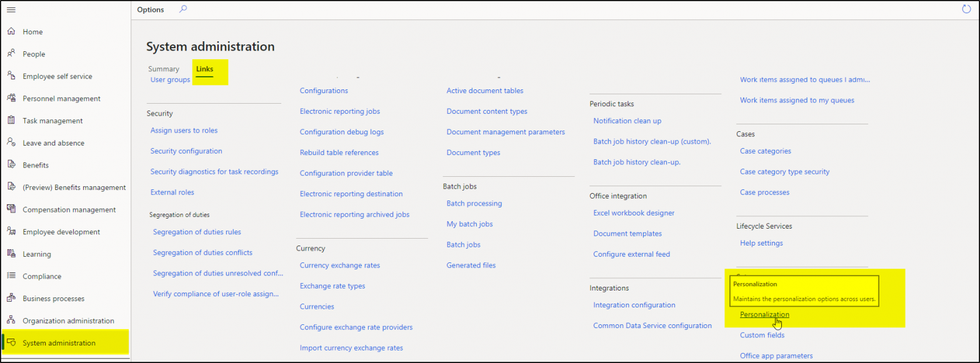
Task: Click the Learning books icon
Action: 11,254
